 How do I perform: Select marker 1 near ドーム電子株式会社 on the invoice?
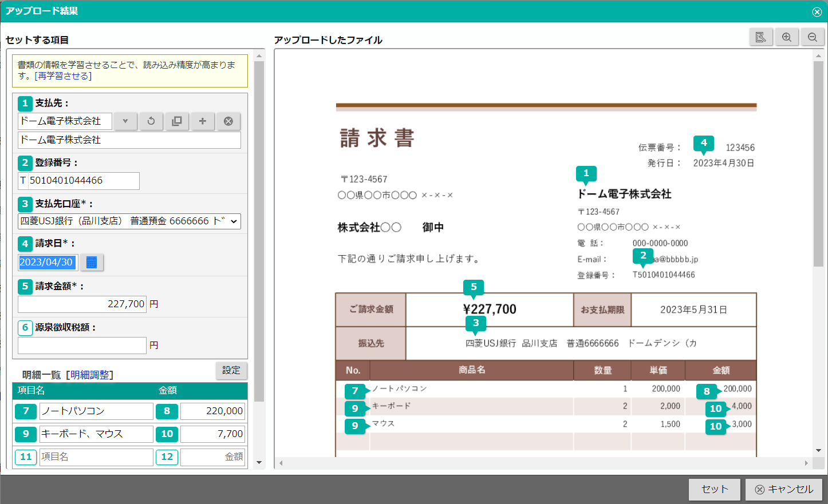(x=586, y=173)
